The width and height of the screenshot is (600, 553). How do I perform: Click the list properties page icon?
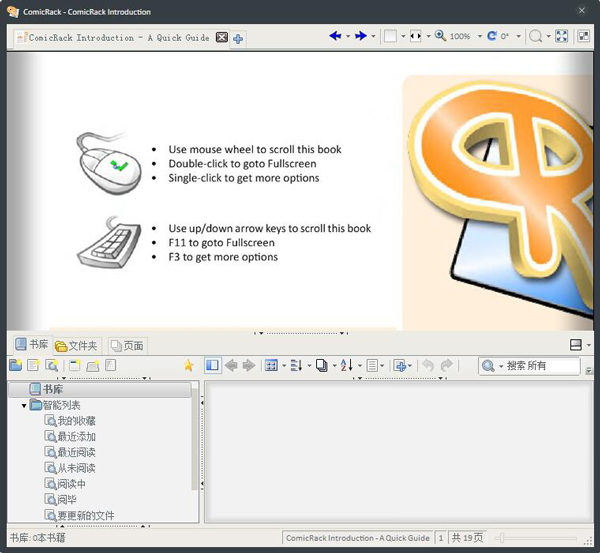click(x=111, y=365)
